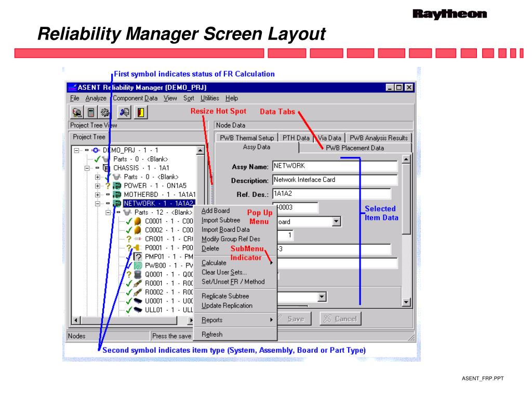The height and width of the screenshot is (399, 532).
Task: Open the Analyze menu
Action: click(x=96, y=98)
